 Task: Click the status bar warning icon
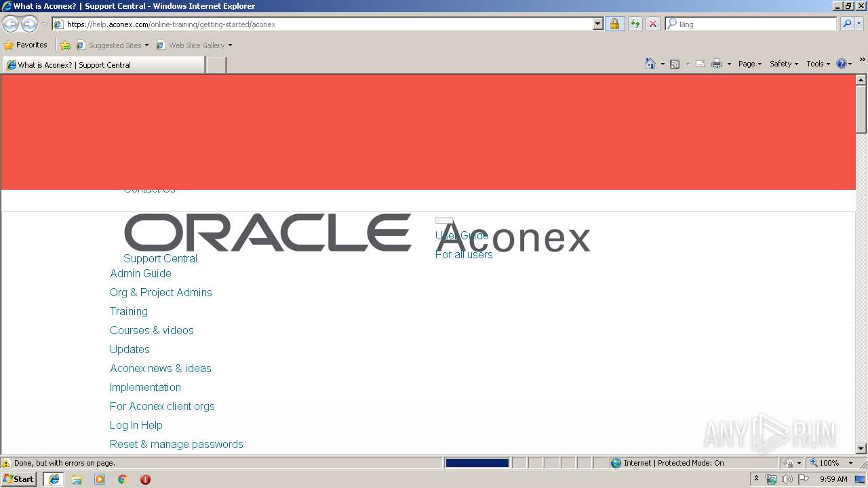click(7, 463)
